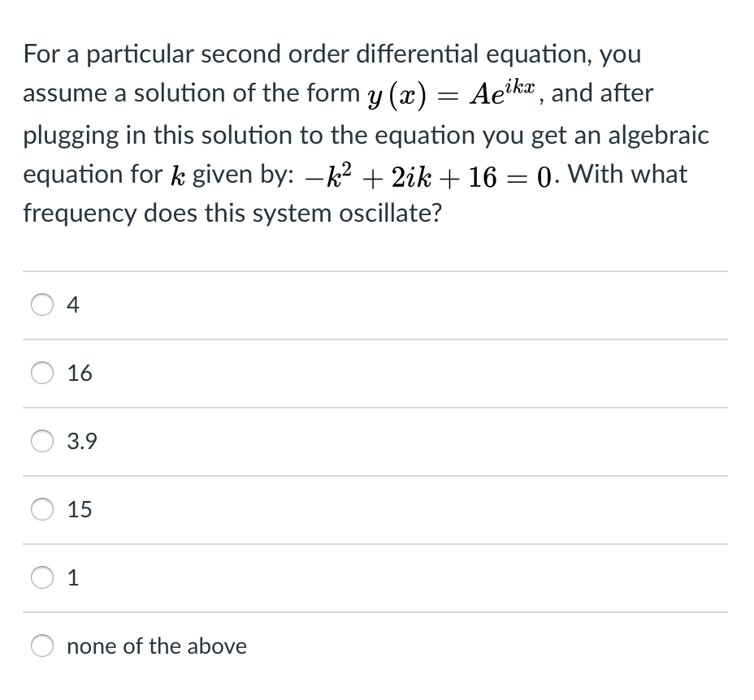Click the label text '16'
Screen dimensions: 754x700
[x=80, y=373]
